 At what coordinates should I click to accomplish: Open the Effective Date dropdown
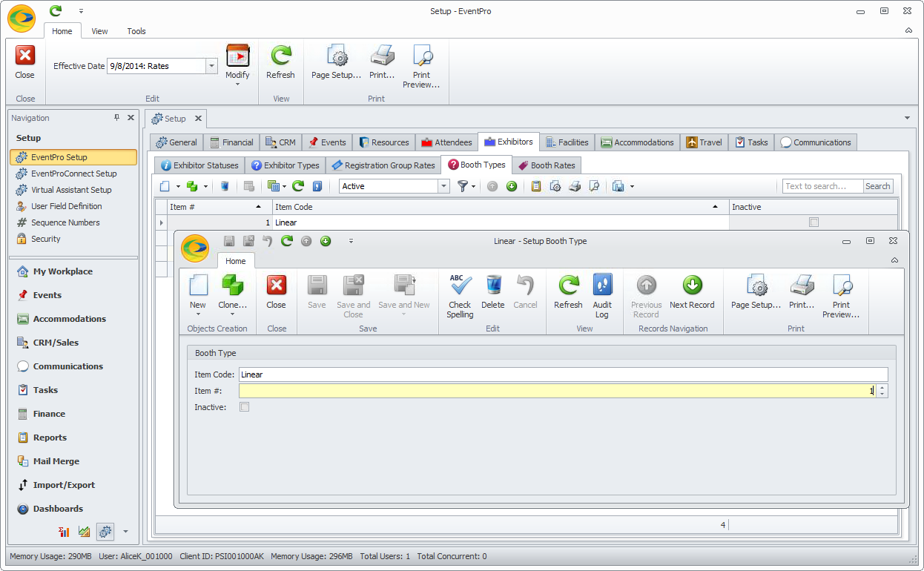[211, 66]
